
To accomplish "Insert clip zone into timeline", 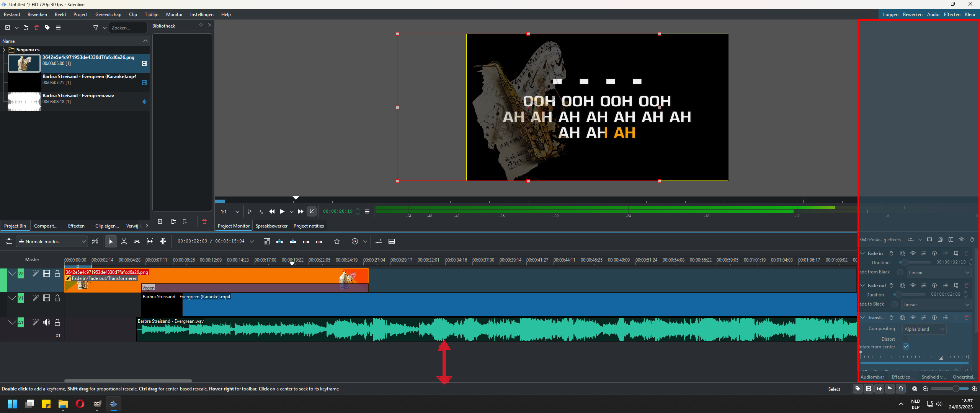I will click(x=280, y=241).
